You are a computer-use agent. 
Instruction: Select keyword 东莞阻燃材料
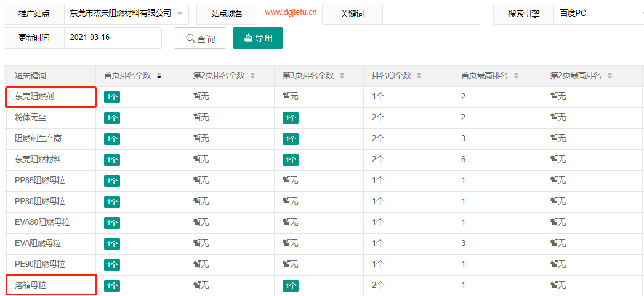38,160
